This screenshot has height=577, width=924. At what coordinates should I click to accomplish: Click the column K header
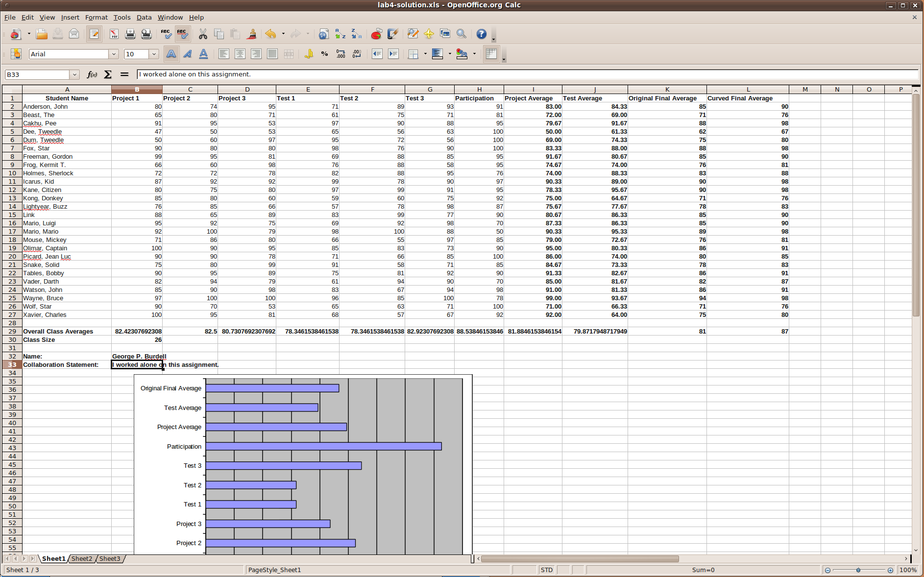tap(667, 89)
